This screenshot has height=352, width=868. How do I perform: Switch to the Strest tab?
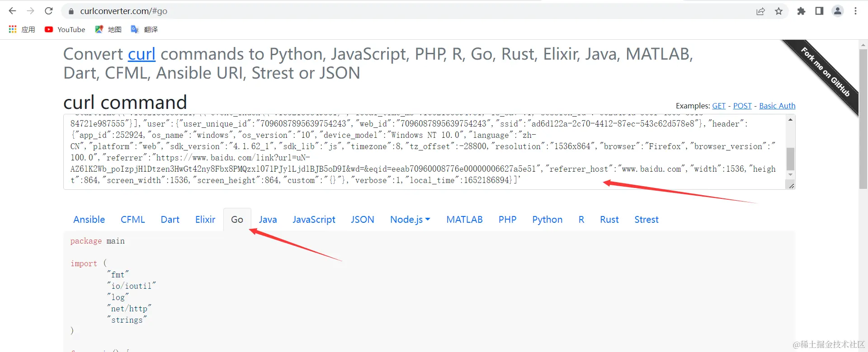click(646, 220)
